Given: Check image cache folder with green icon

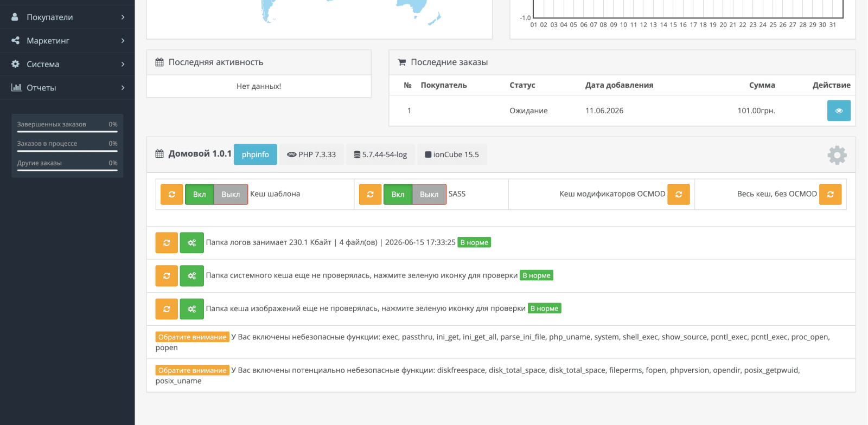Looking at the screenshot, I should pyautogui.click(x=192, y=309).
